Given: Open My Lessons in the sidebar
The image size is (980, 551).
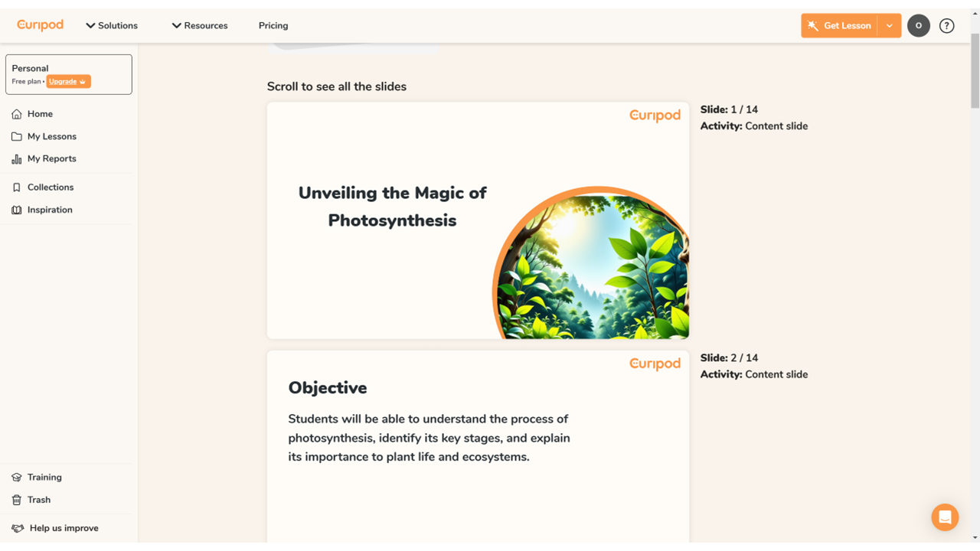Looking at the screenshot, I should coord(51,136).
